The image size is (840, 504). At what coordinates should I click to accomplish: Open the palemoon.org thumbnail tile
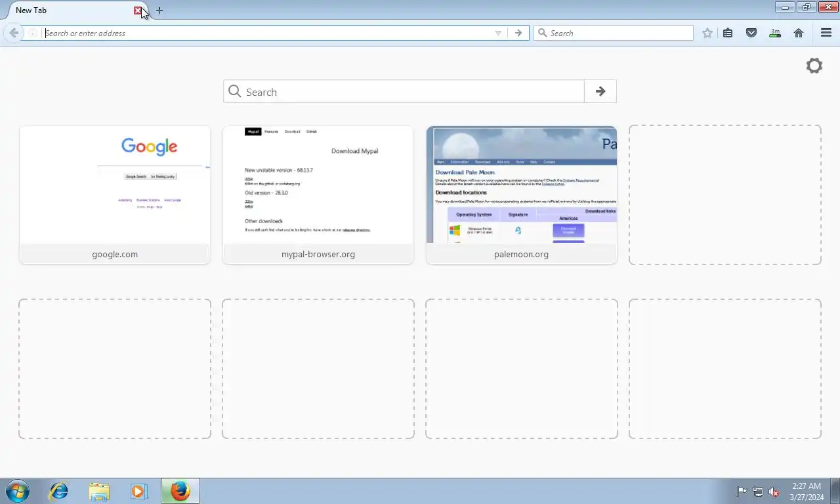[x=522, y=195]
